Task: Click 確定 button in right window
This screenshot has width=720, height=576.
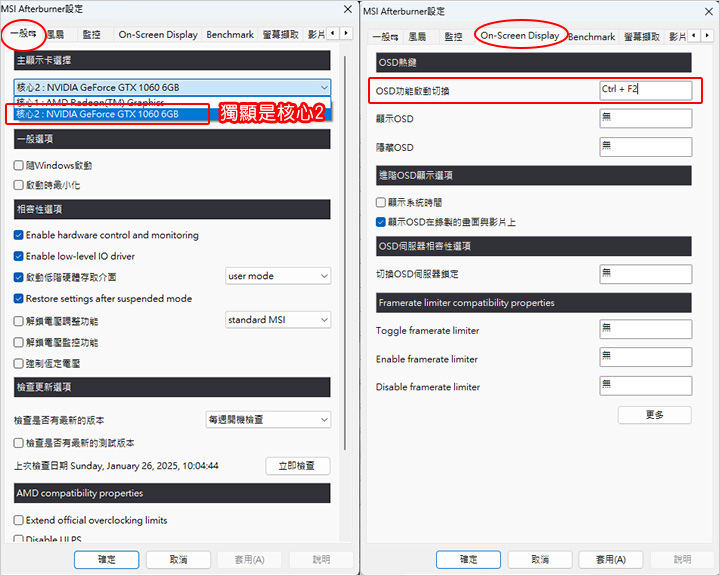Action: coord(468,559)
